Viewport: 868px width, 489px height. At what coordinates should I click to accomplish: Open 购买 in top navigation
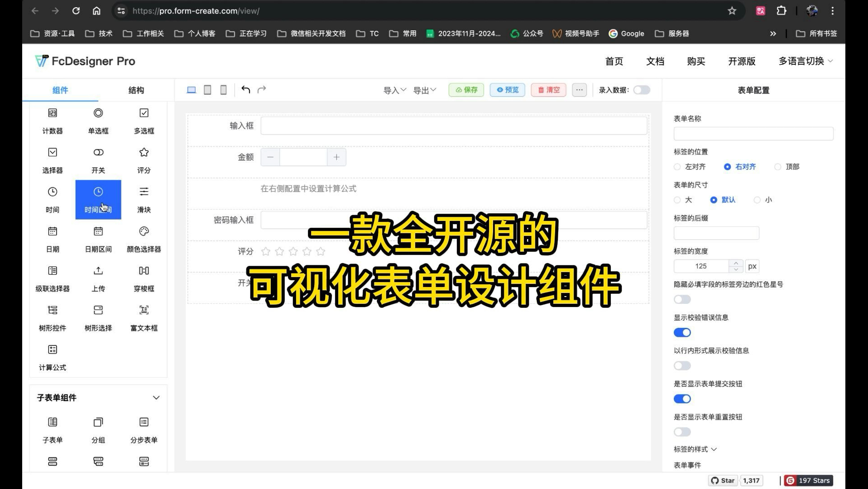pos(696,61)
